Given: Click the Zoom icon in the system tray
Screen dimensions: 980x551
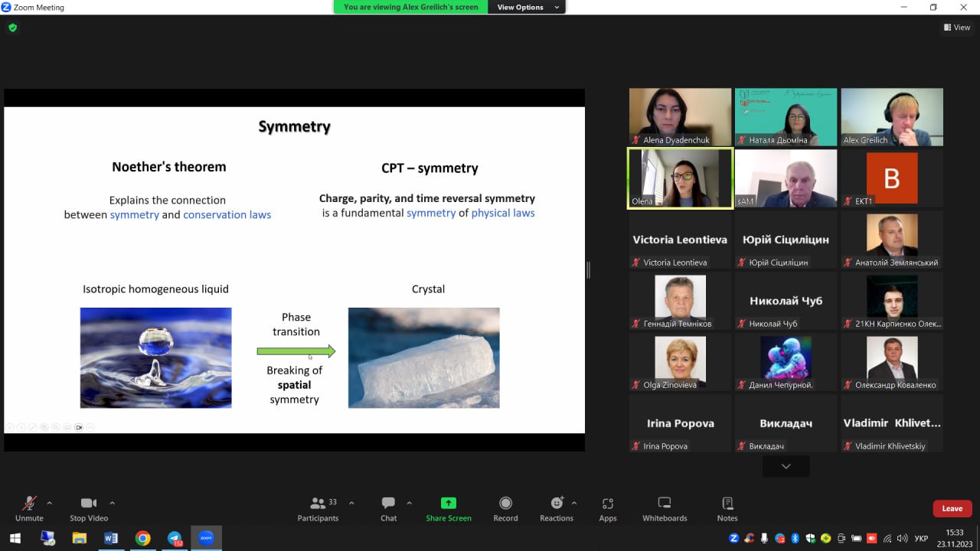Looking at the screenshot, I should tap(733, 538).
